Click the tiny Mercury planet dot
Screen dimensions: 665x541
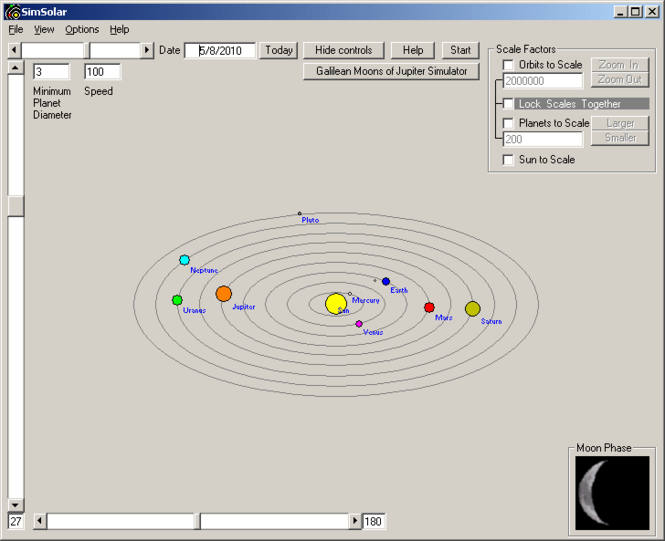tap(350, 294)
